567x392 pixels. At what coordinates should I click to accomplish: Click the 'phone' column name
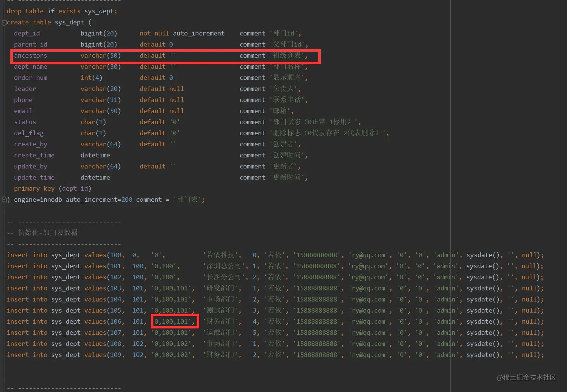click(x=23, y=100)
